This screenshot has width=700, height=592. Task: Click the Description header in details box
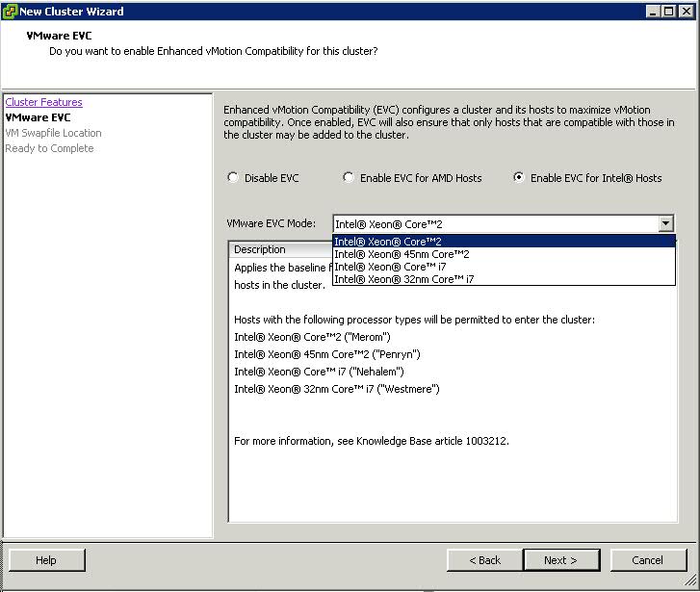[x=260, y=249]
